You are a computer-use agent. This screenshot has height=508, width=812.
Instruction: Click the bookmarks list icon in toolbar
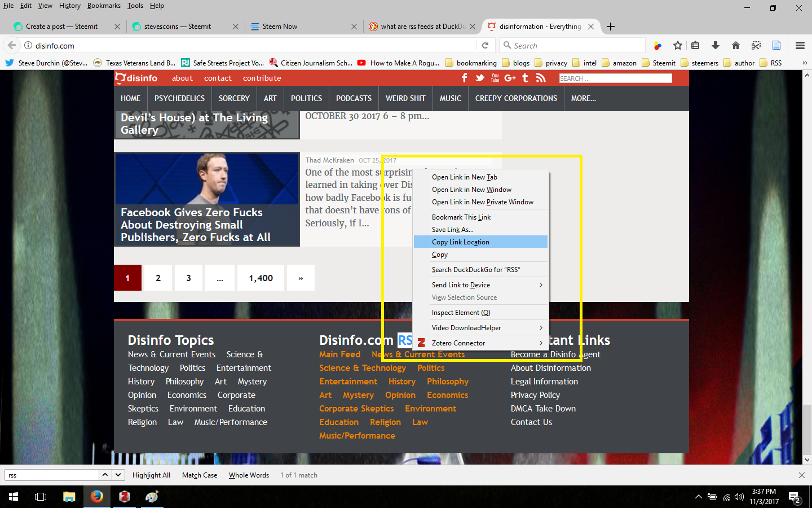click(695, 45)
